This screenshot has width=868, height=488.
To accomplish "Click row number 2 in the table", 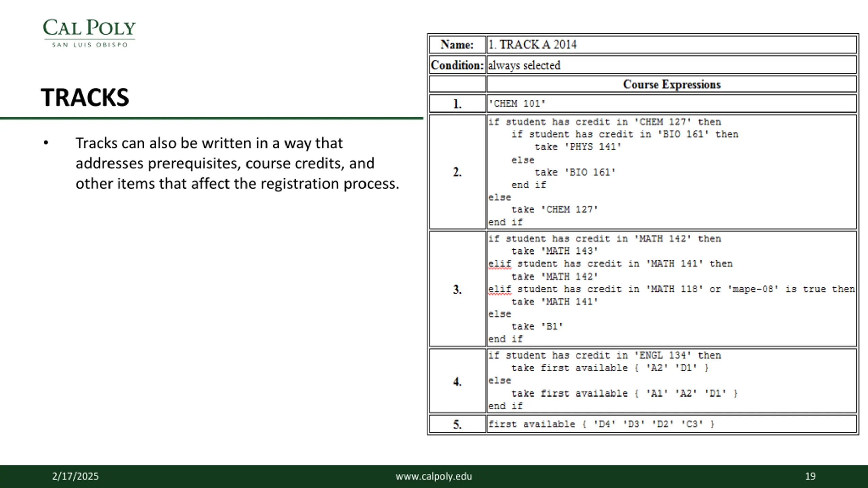I will coord(457,172).
